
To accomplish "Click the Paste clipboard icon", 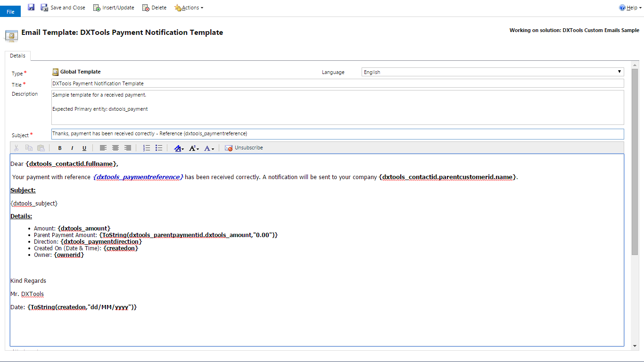I will pyautogui.click(x=41, y=148).
